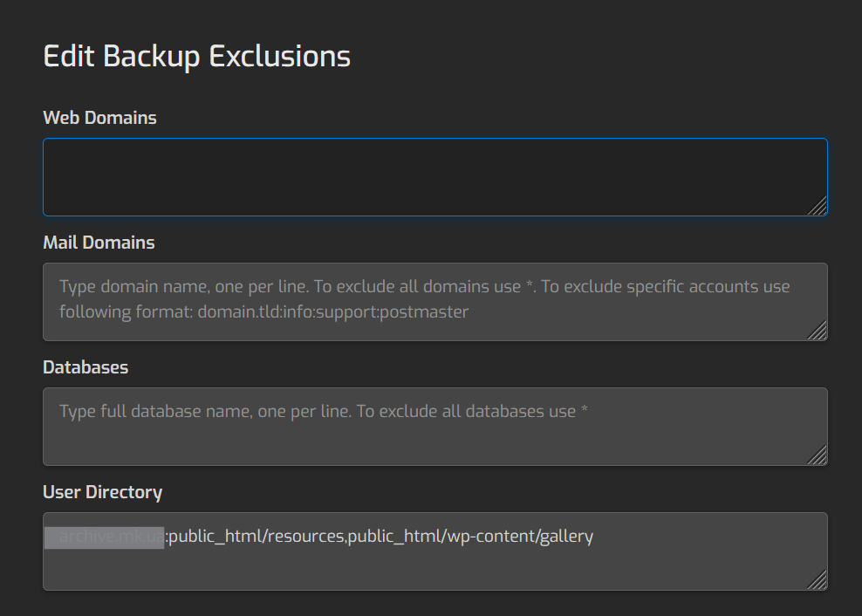
Task: Click the resize grip of Web Domains textarea
Action: [818, 206]
